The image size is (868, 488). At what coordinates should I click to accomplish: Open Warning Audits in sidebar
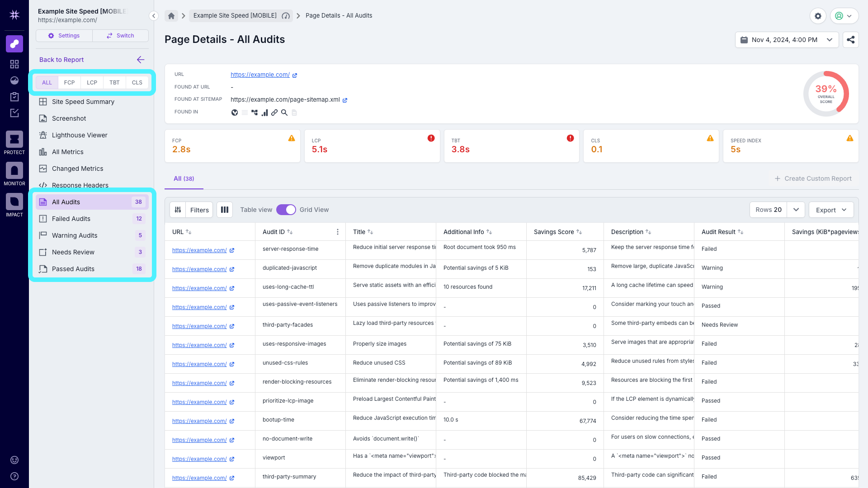pyautogui.click(x=92, y=235)
